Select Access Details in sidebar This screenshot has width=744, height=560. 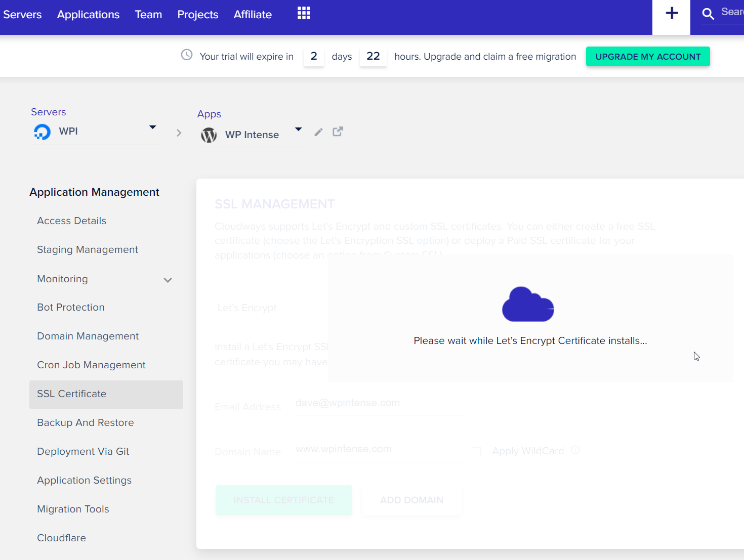71,221
